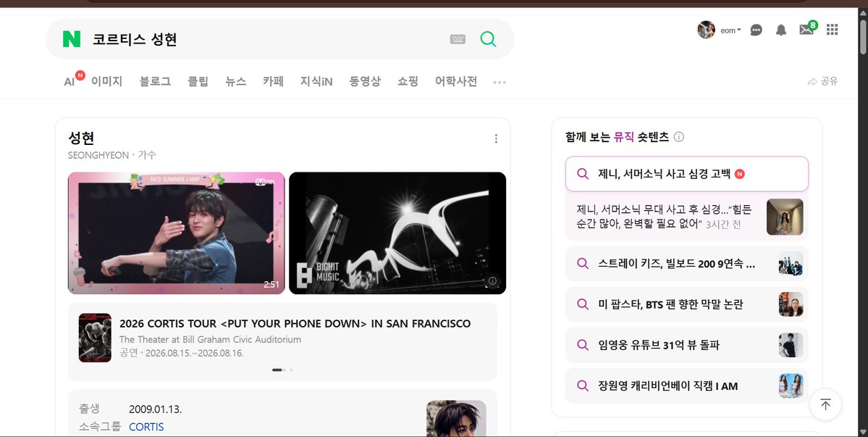This screenshot has width=868, height=437.
Task: Click the red N badge on AI tab
Action: [80, 75]
